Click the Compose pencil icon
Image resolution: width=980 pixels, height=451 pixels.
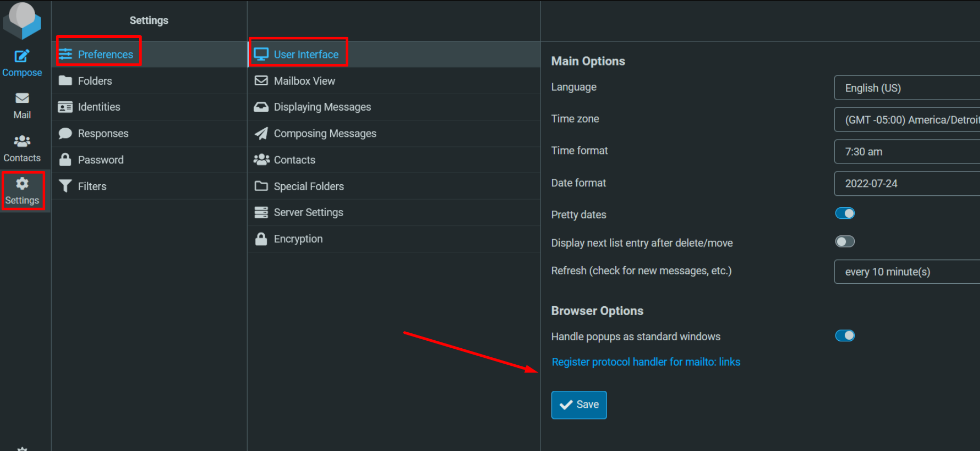22,56
